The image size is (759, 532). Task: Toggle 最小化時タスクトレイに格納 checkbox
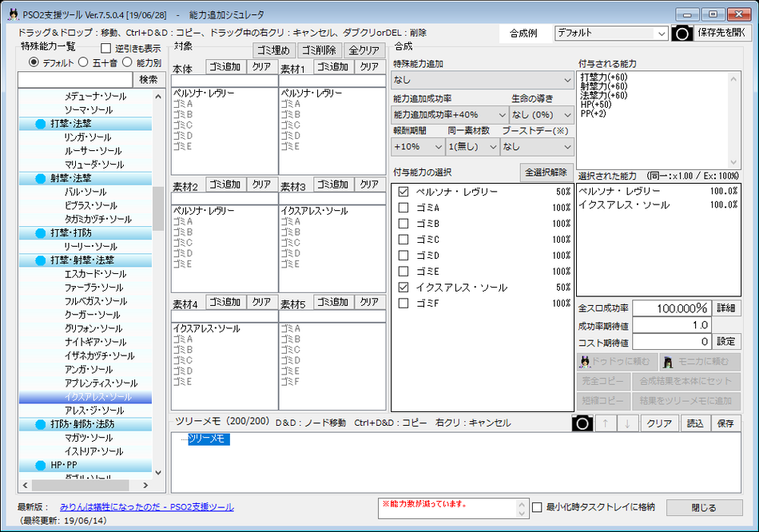click(537, 507)
